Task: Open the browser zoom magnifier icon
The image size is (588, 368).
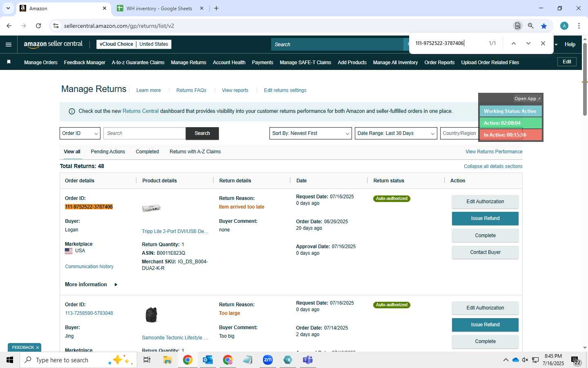Action: pyautogui.click(x=530, y=26)
